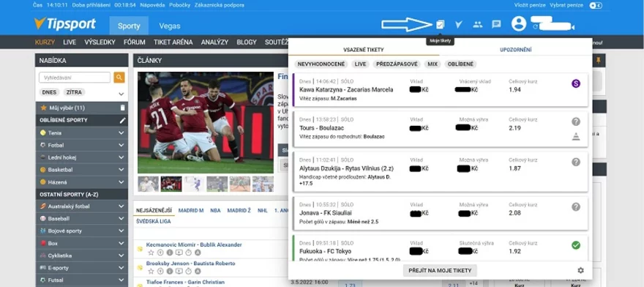Toggle the NEVYHODNOCENÉ ticket filter
The width and height of the screenshot is (644, 287).
click(x=321, y=64)
